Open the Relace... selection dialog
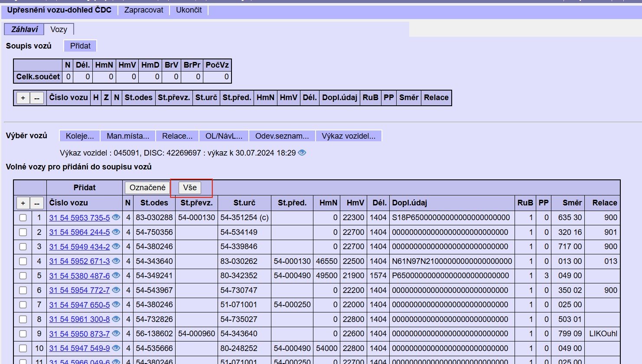Viewport: 642px width, 364px height. coord(177,136)
